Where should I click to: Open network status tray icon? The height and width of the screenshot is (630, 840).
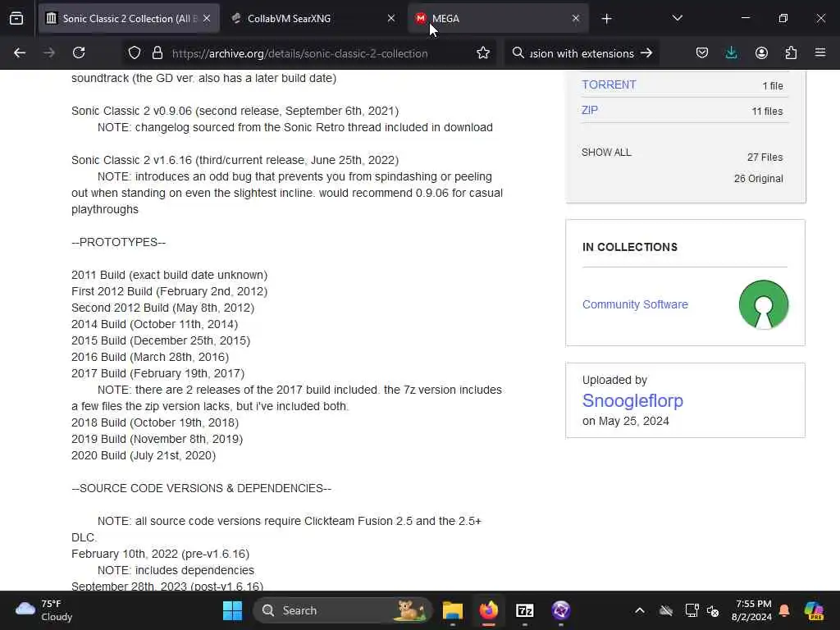[692, 610]
